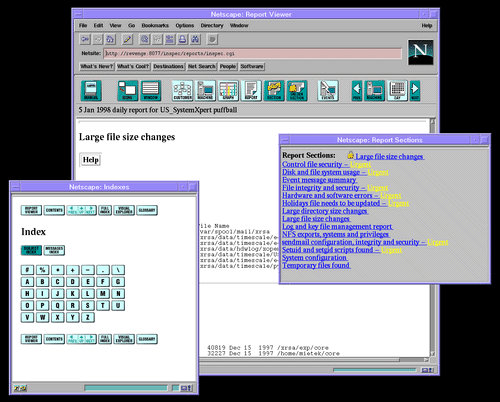This screenshot has height=402, width=500.
Task: Open the Directory menu
Action: (212, 25)
